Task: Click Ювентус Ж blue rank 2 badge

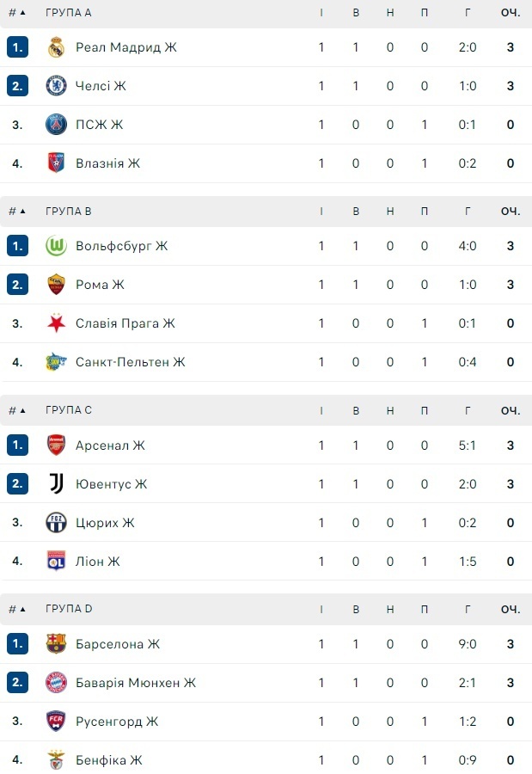Action: tap(17, 484)
